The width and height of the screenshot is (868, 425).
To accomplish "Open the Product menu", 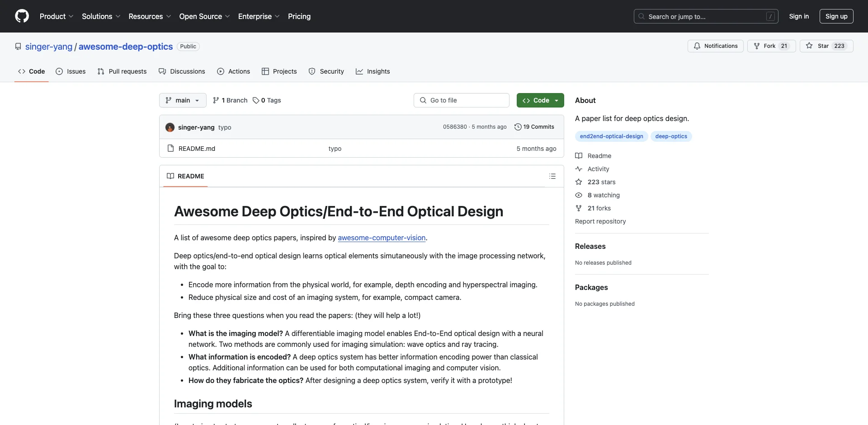I will (x=57, y=16).
